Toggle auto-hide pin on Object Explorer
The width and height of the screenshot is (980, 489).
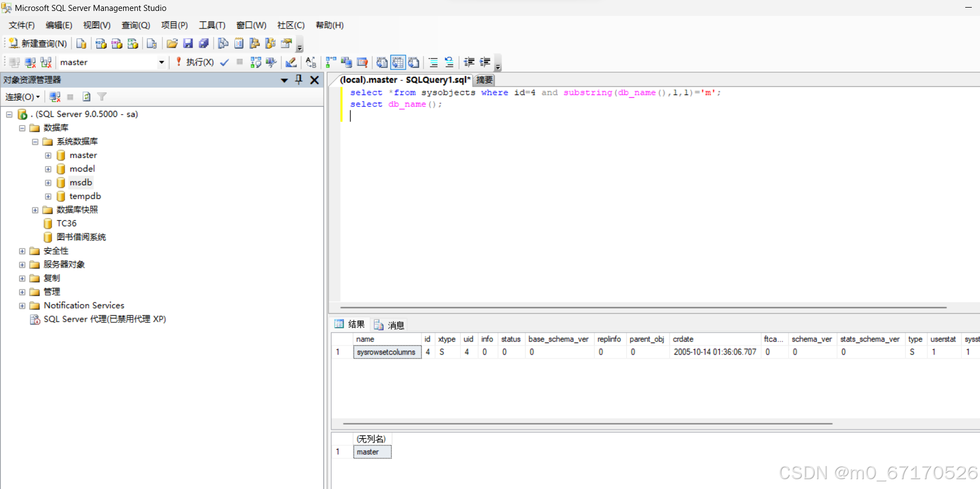click(x=299, y=80)
